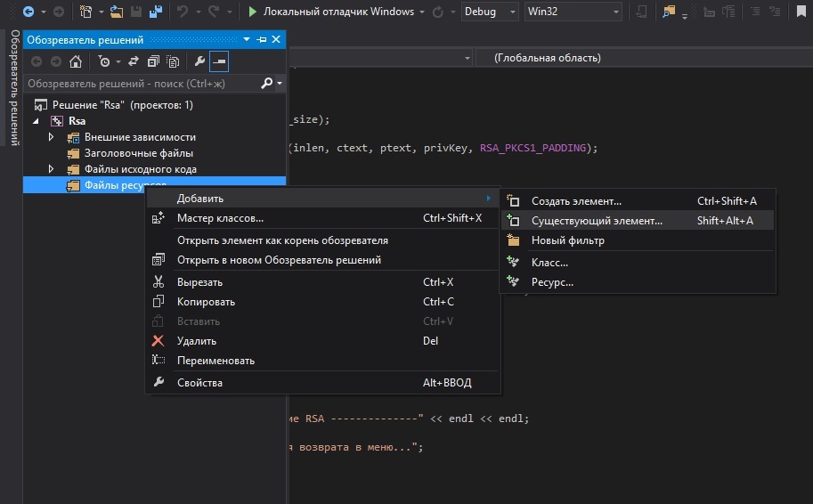
Task: Select Существующий элемент... from the submenu
Action: (x=597, y=221)
